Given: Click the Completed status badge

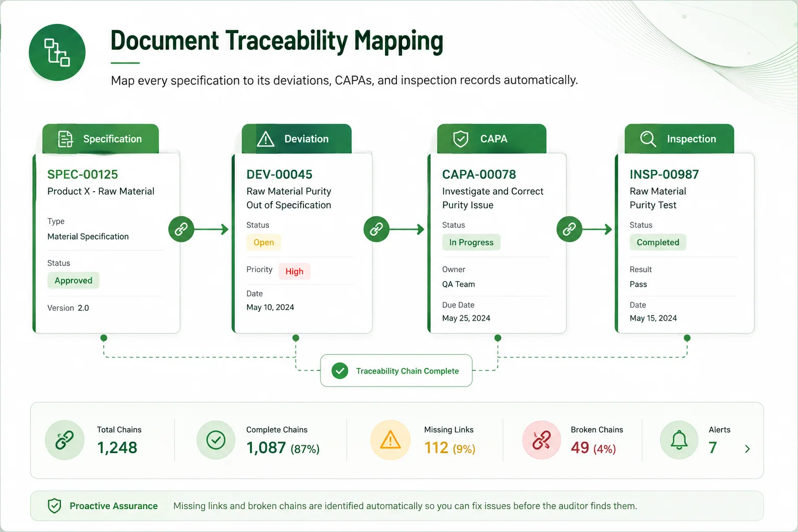Looking at the screenshot, I should click(658, 243).
